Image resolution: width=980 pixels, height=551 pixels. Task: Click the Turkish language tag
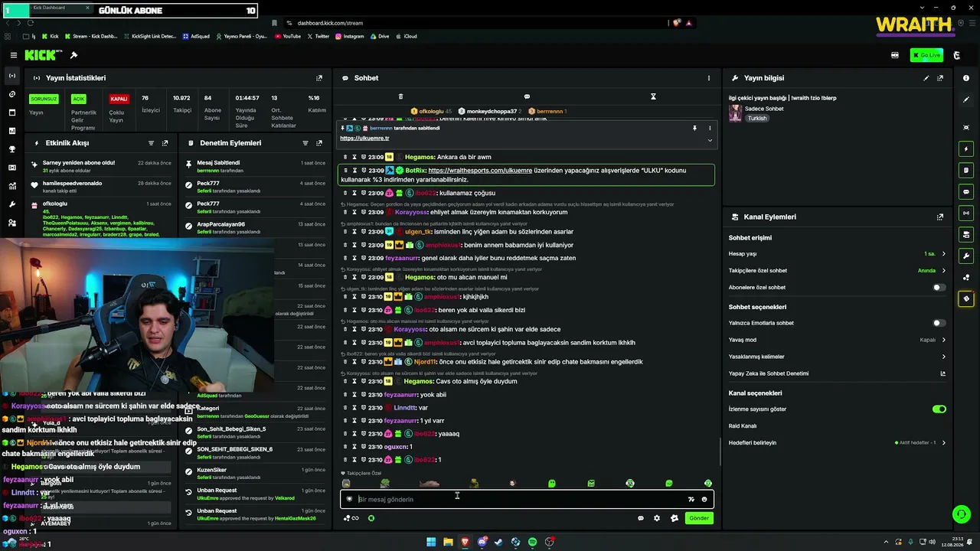point(757,119)
